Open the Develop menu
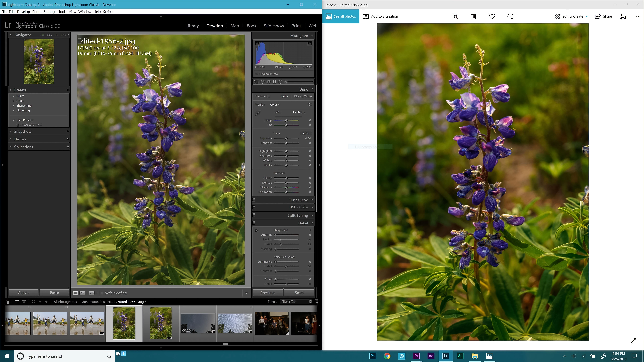The width and height of the screenshot is (644, 362). (x=23, y=12)
